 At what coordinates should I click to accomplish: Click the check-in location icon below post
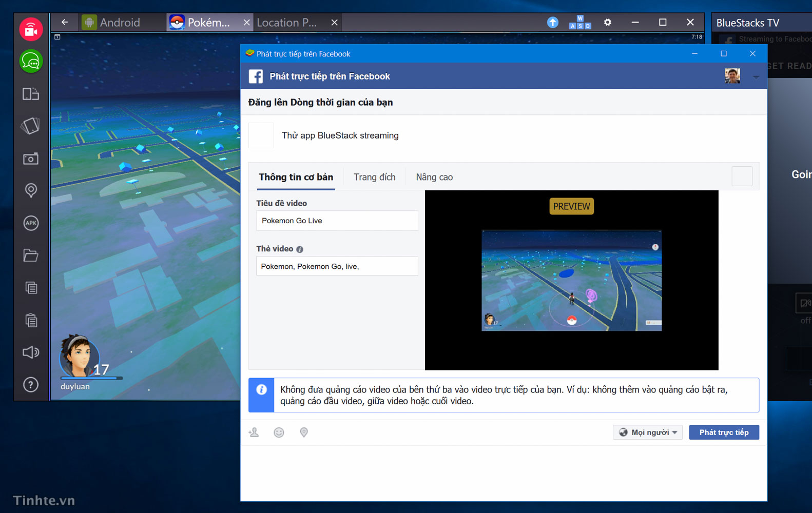(x=304, y=432)
